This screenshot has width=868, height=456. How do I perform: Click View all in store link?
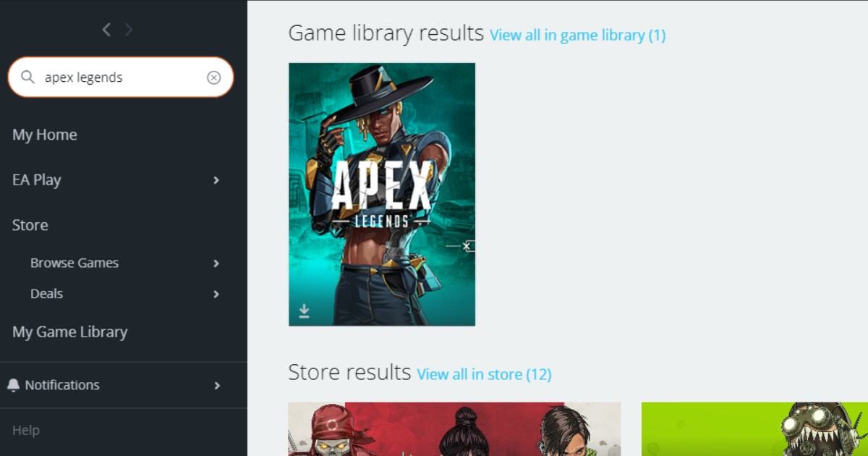[x=484, y=374]
